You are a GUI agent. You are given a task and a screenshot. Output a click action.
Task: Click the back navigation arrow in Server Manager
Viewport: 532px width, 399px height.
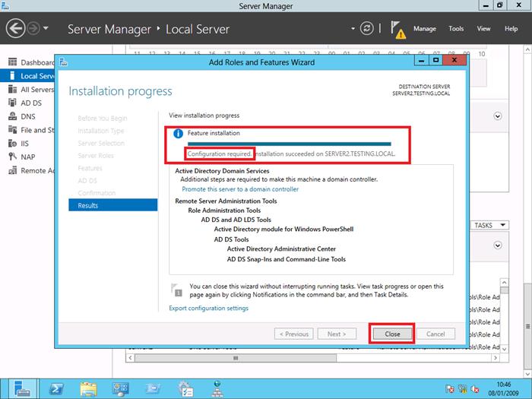point(15,29)
